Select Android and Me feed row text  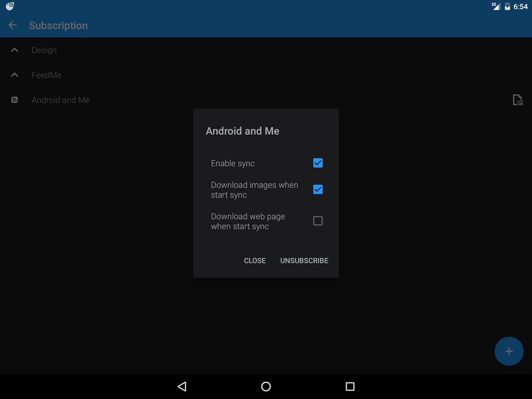click(61, 100)
